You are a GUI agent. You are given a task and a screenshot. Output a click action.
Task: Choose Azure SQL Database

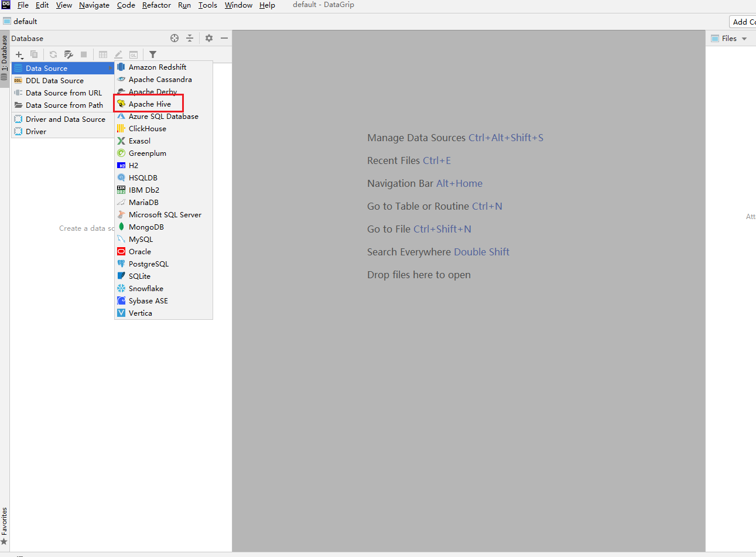coord(163,116)
